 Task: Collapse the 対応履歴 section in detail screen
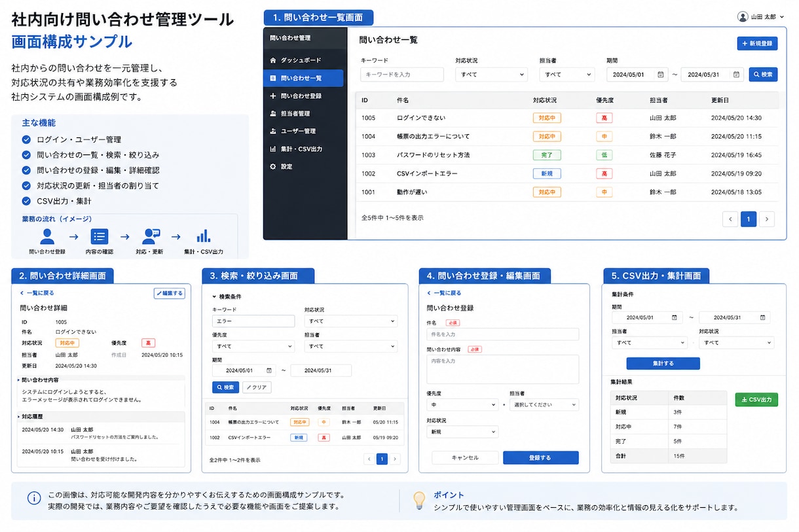(19, 416)
